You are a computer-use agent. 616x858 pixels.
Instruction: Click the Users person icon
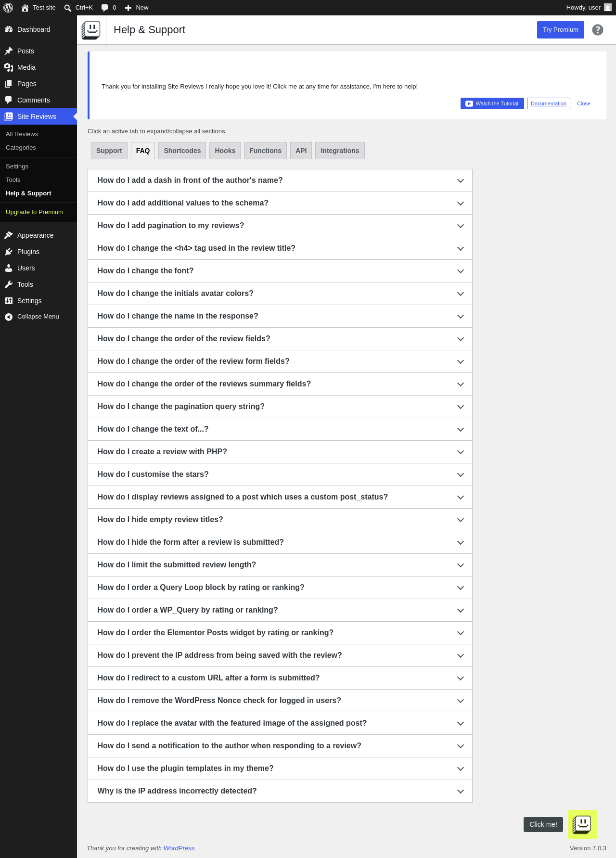click(9, 268)
